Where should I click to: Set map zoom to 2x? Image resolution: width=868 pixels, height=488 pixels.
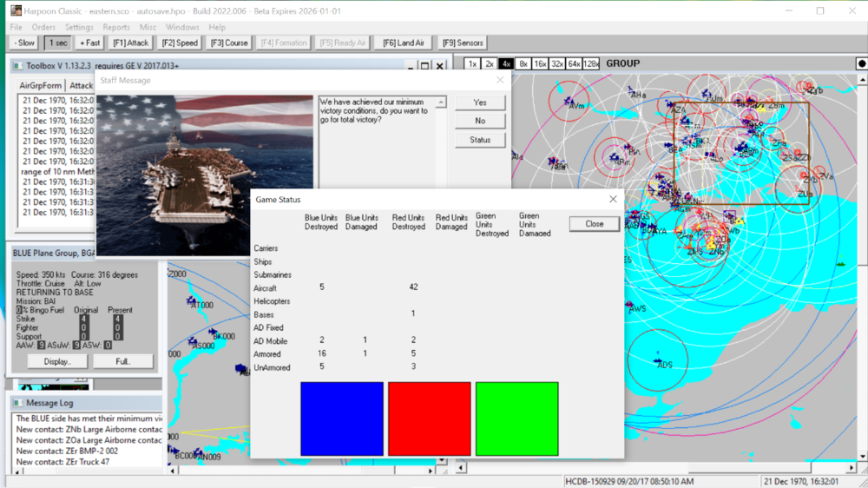click(489, 63)
